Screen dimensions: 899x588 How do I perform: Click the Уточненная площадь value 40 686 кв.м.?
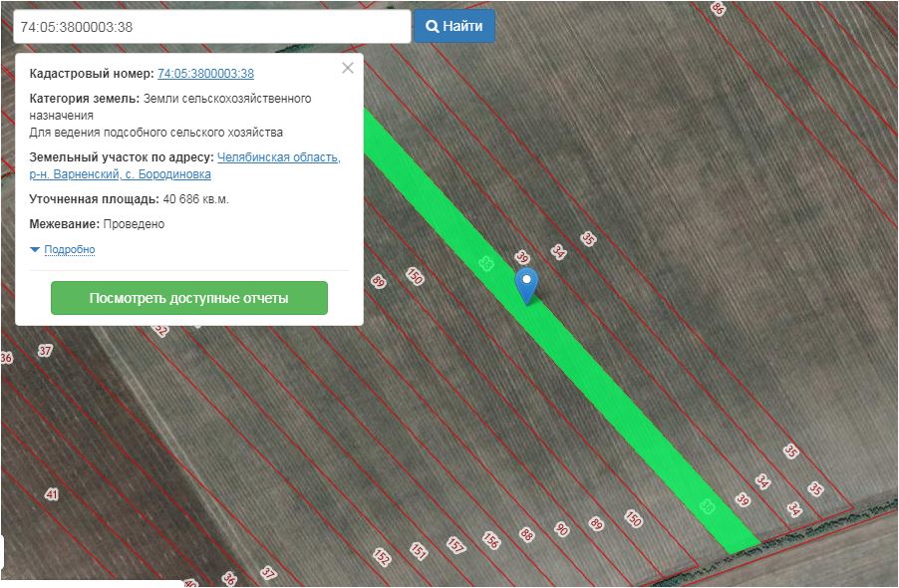[x=196, y=199]
